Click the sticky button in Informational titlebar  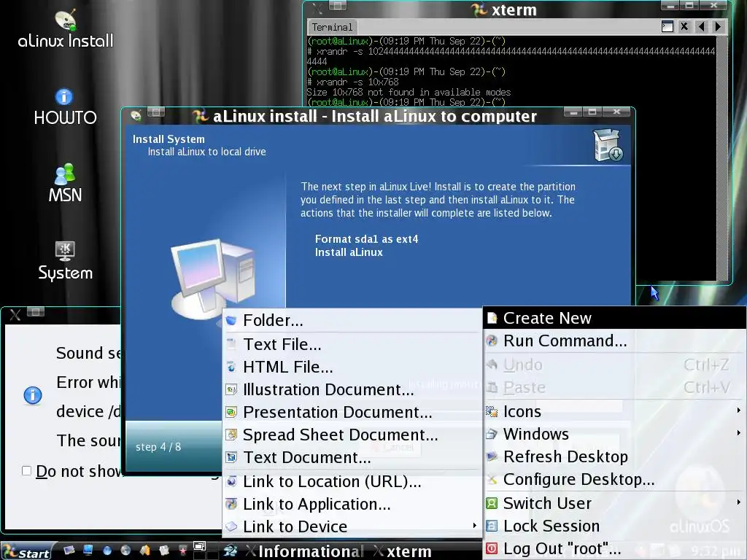pos(36,312)
